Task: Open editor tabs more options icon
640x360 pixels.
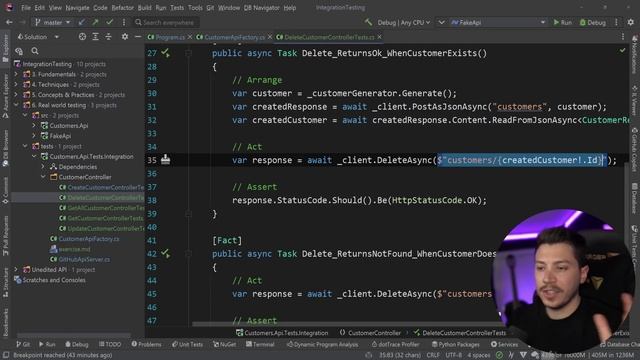Action: (x=623, y=37)
